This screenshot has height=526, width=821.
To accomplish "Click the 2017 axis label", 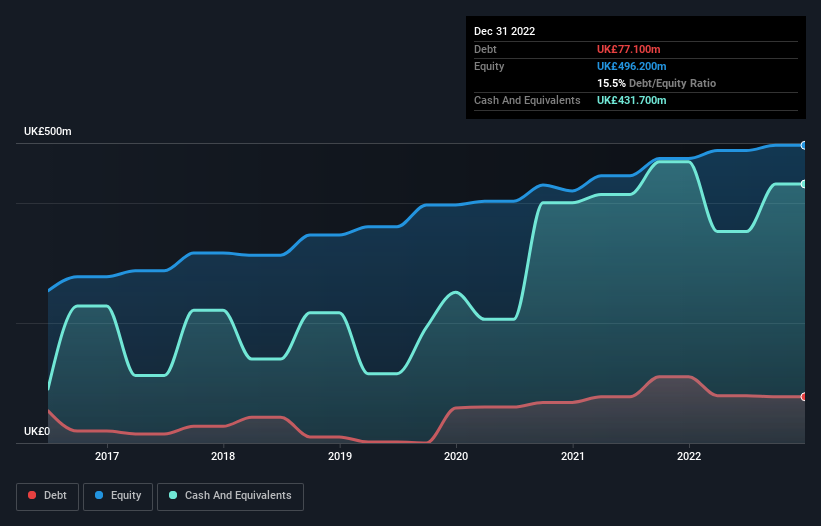I will pos(107,456).
